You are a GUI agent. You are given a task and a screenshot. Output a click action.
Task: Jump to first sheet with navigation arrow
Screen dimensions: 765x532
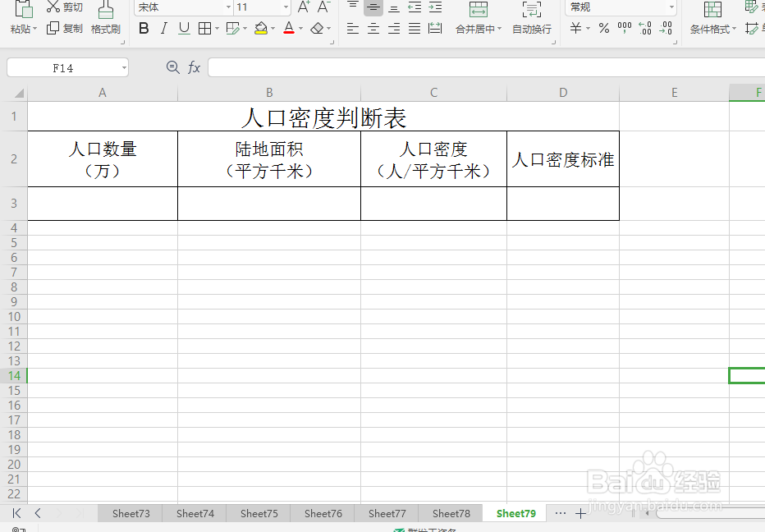[16, 513]
